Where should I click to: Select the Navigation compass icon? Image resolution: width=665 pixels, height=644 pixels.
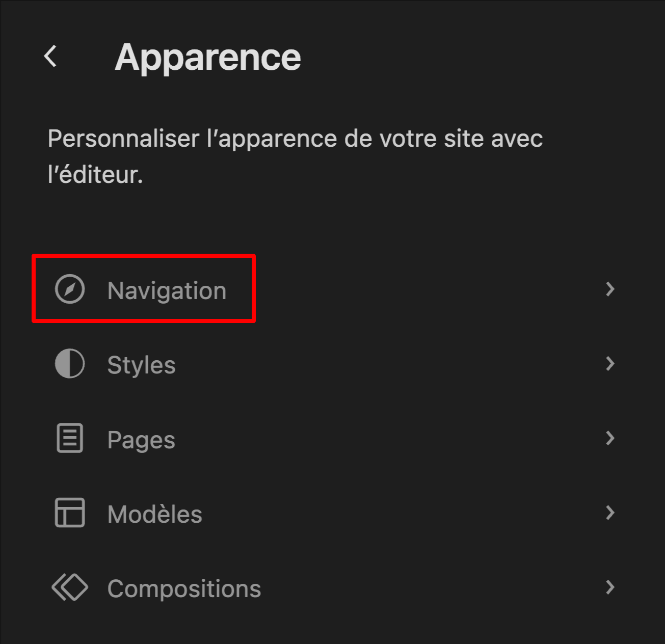click(69, 290)
